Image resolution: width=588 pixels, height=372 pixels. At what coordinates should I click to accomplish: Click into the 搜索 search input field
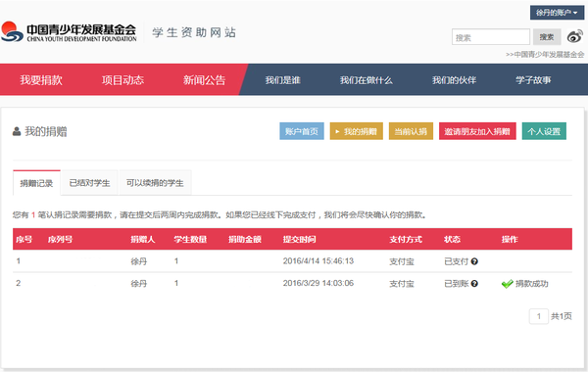[x=491, y=37]
